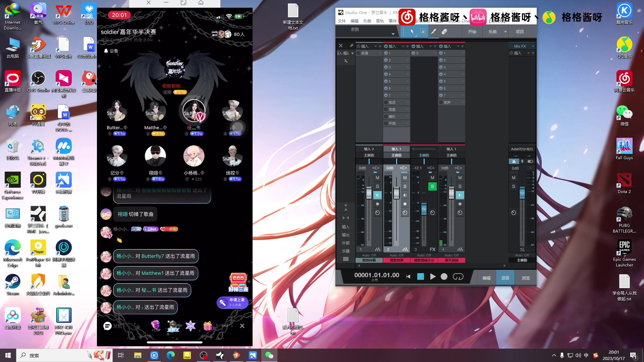Screen dimensions: 644x362
Task: Start playback with the Play button
Action: [x=433, y=277]
